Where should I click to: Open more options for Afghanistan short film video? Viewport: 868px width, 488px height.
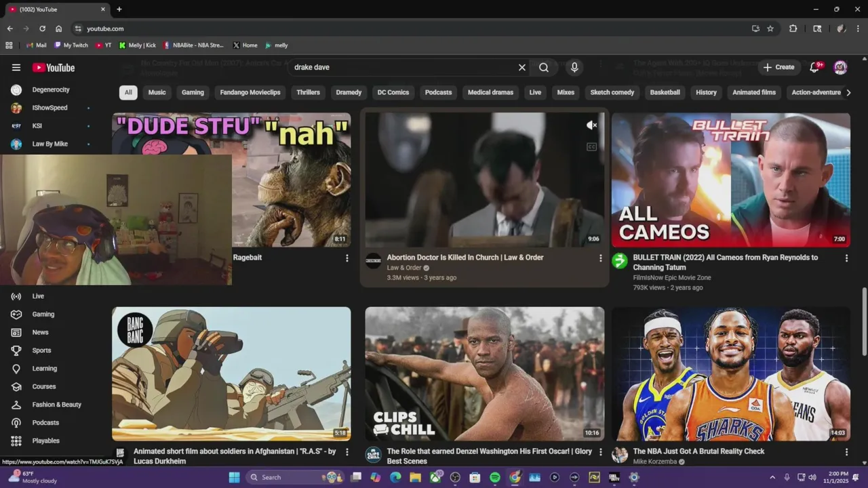coord(347,451)
